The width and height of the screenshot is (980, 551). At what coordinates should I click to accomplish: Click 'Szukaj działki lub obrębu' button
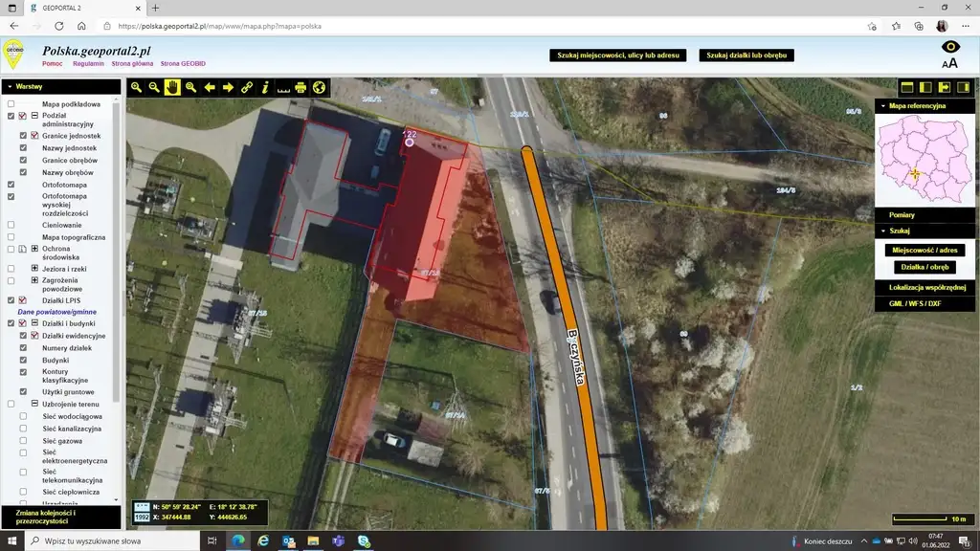coord(746,55)
